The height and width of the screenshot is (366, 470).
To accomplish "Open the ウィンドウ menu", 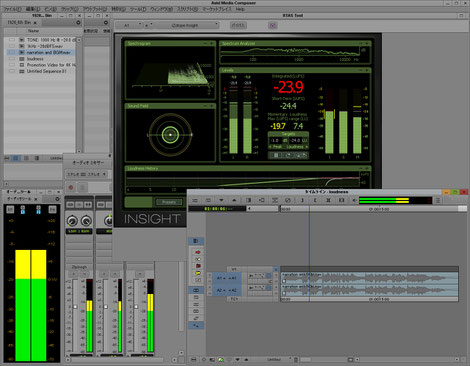I will [x=161, y=9].
